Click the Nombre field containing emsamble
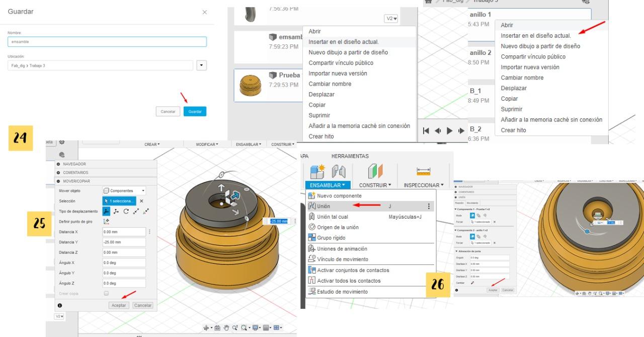This screenshot has height=337, width=644. pos(107,42)
